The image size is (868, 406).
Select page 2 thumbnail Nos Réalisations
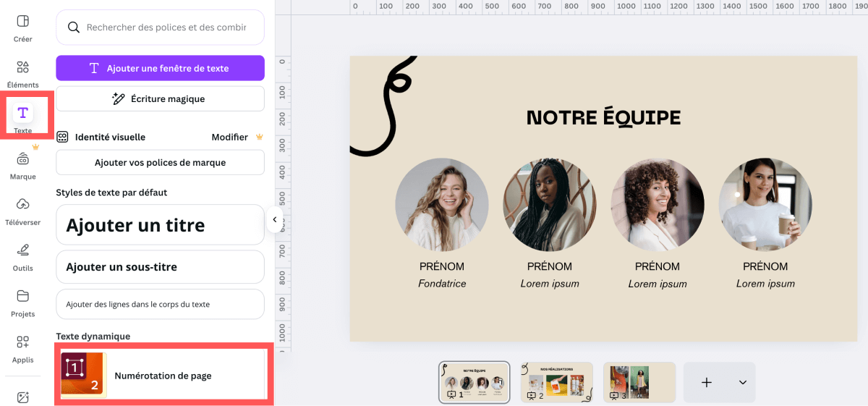557,382
